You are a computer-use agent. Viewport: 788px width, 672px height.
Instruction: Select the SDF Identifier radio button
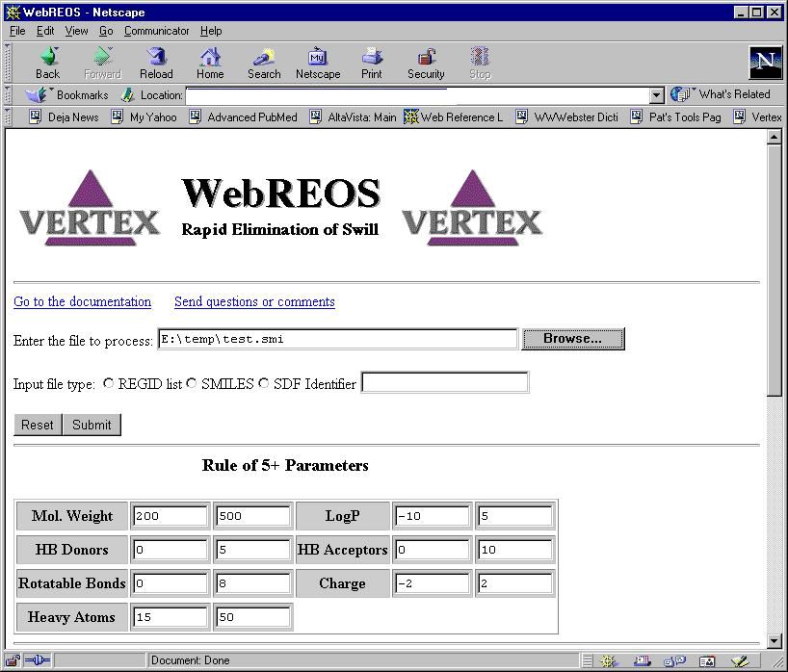[263, 383]
